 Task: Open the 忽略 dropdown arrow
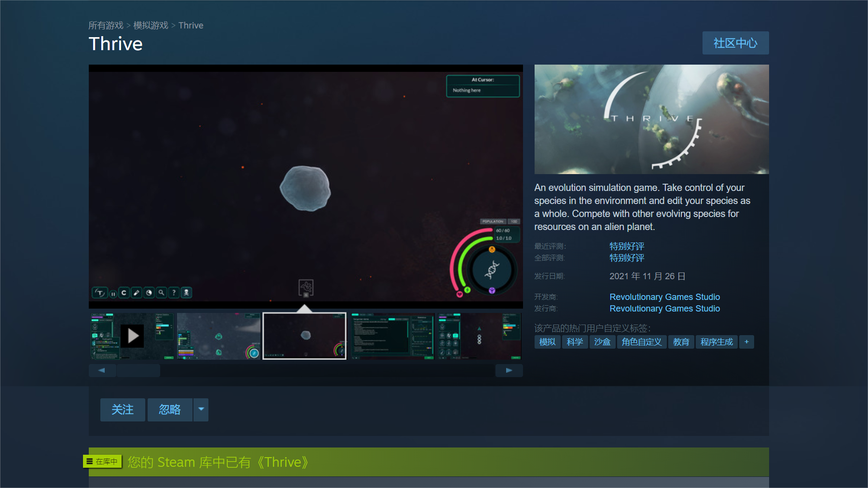[x=201, y=409]
